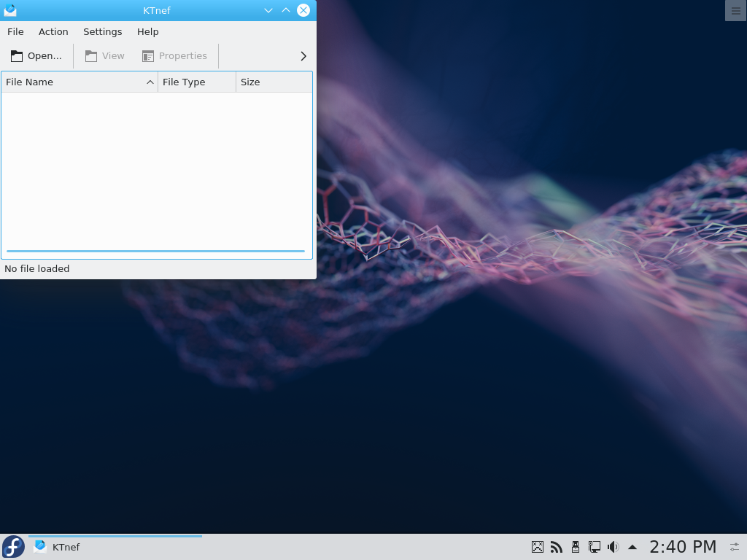Click the panel configuration icon

(x=735, y=547)
